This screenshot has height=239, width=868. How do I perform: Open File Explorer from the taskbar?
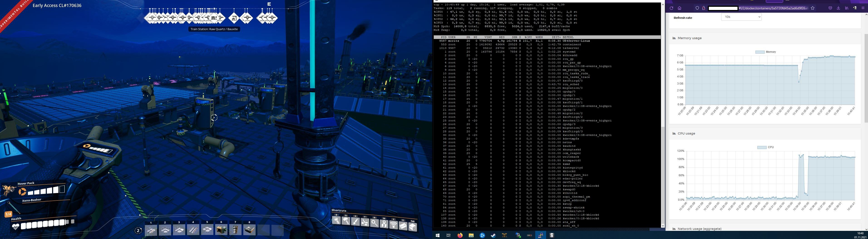coord(471,235)
